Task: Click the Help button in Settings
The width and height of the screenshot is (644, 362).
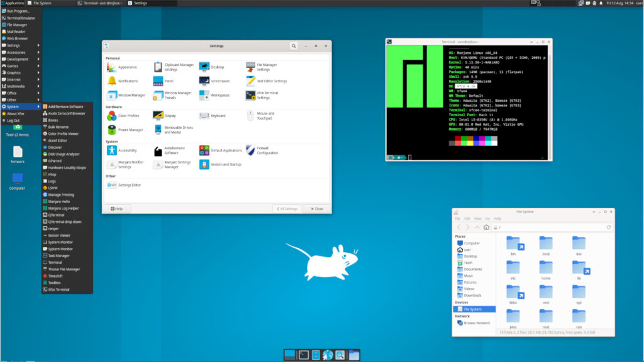Action: pyautogui.click(x=117, y=208)
